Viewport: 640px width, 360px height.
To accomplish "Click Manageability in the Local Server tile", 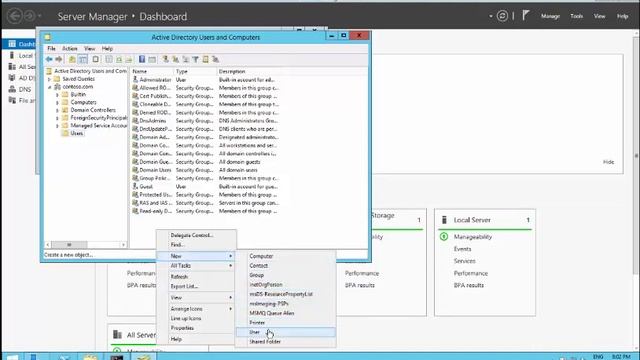I will [473, 237].
